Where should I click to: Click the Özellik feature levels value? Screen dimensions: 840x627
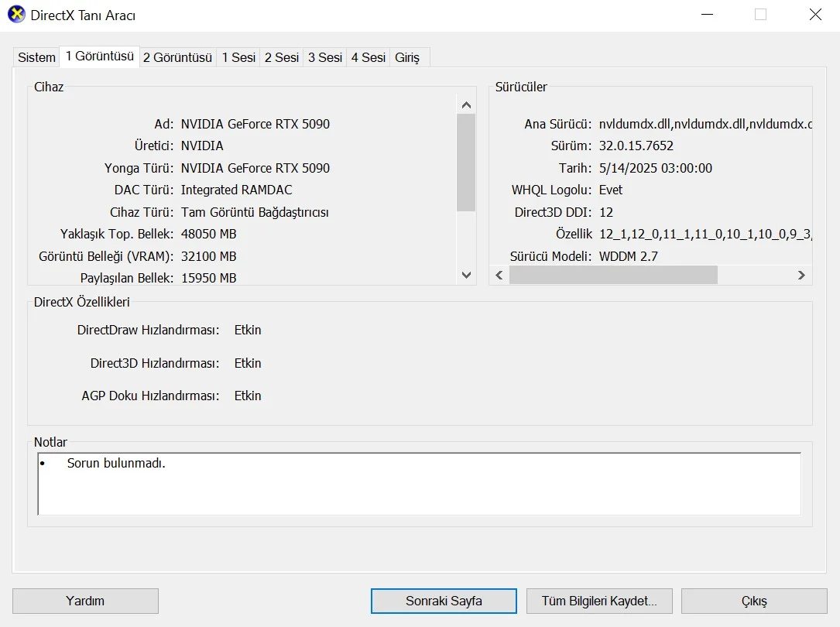pos(705,234)
